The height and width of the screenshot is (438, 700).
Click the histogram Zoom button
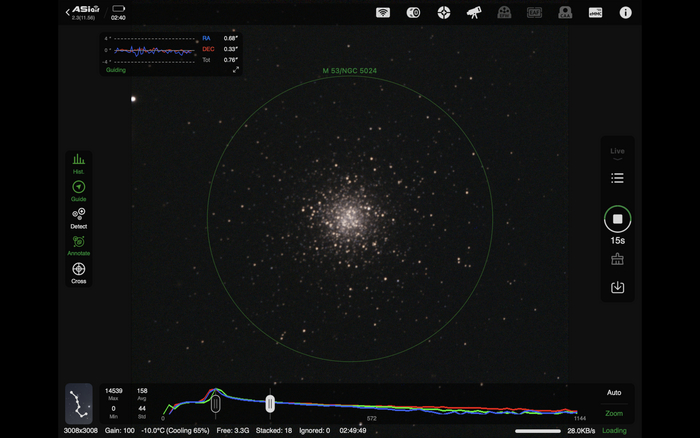click(614, 413)
